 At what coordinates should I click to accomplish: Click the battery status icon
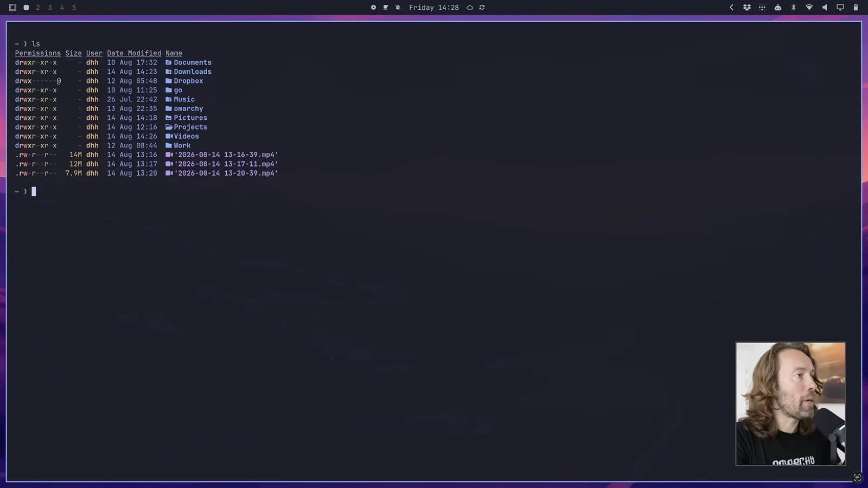[x=856, y=8]
